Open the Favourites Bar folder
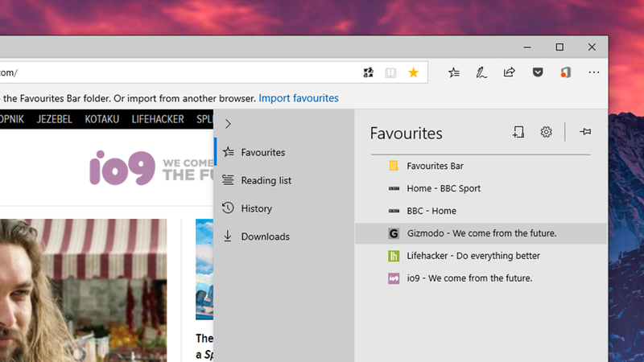 (481, 166)
